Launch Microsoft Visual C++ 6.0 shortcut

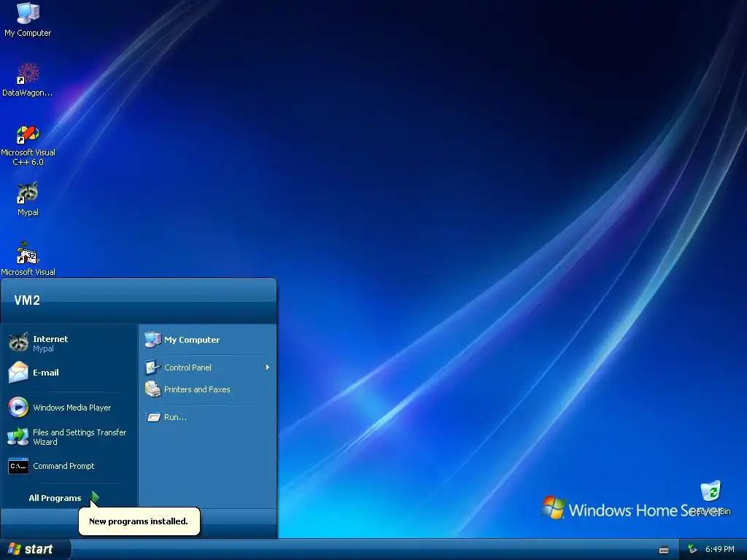tap(28, 145)
